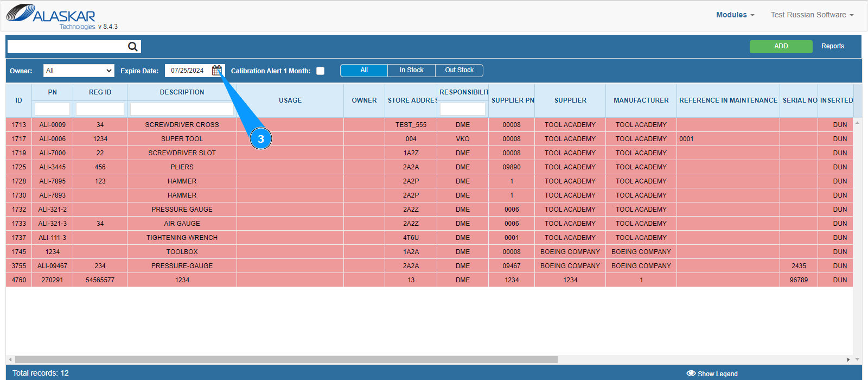Select the SCREWDRIVER CROSS row

(182, 125)
